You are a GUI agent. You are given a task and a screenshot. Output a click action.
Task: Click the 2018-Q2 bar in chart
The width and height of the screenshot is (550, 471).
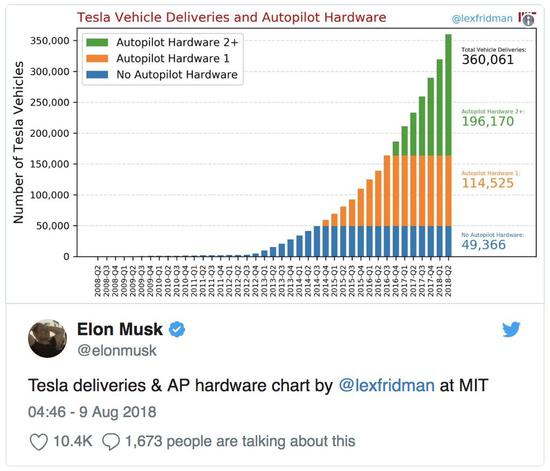(448, 145)
